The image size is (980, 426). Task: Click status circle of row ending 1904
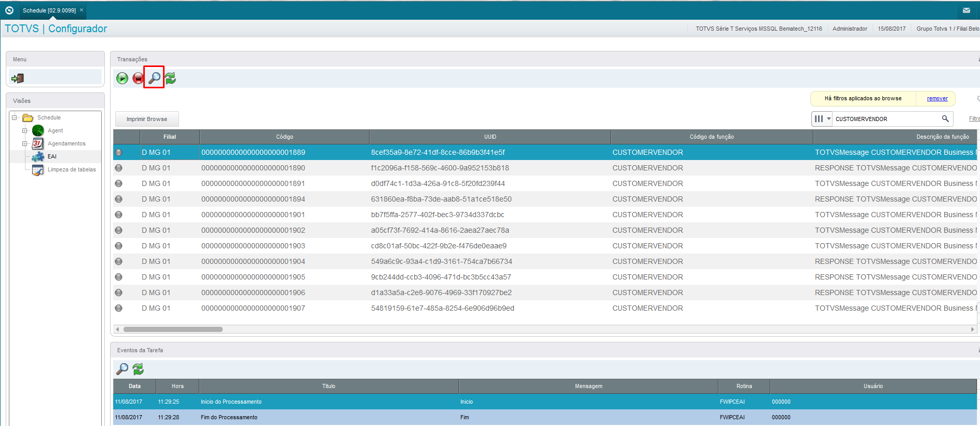coord(119,261)
